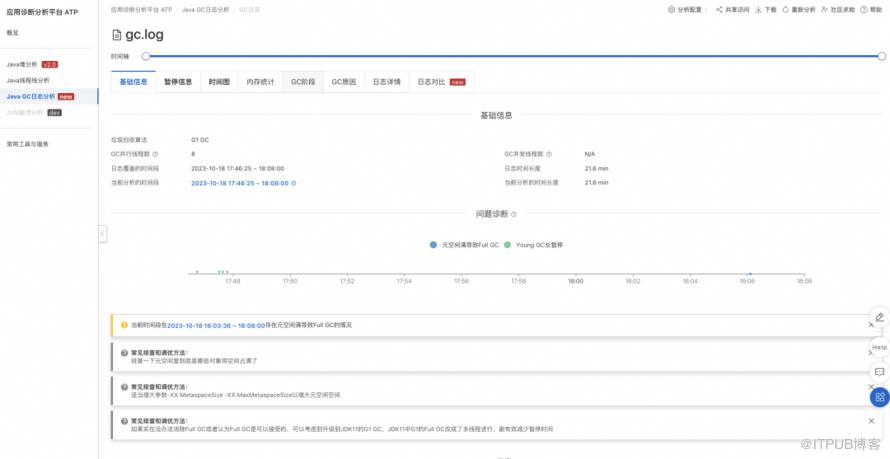This screenshot has width=890, height=459.
Task: Select Java线程栈分析 in the sidebar
Action: [x=28, y=81]
